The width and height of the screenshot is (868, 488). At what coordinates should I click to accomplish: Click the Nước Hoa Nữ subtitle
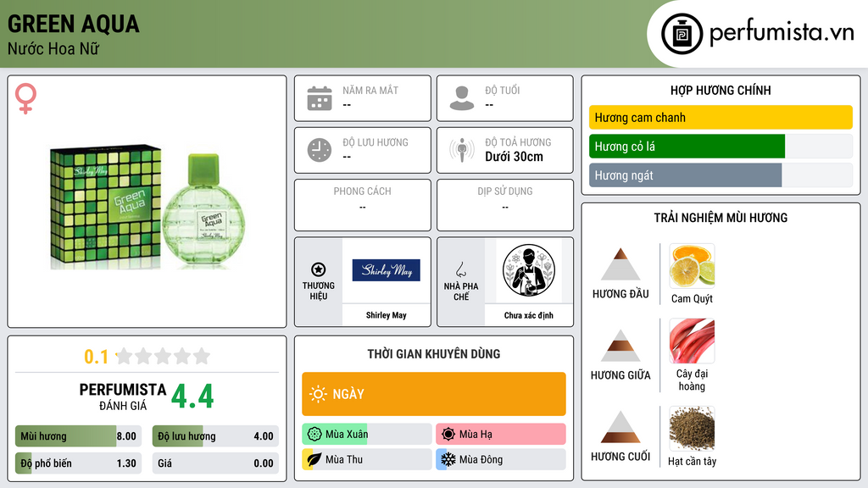pos(53,49)
